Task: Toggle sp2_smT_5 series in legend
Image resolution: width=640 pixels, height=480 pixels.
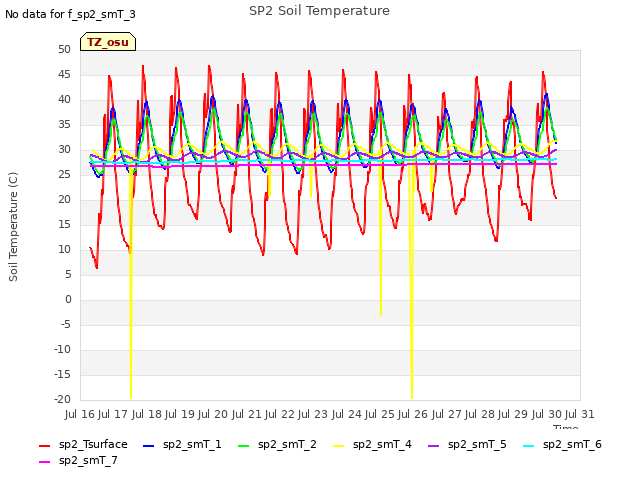Action: [x=467, y=444]
